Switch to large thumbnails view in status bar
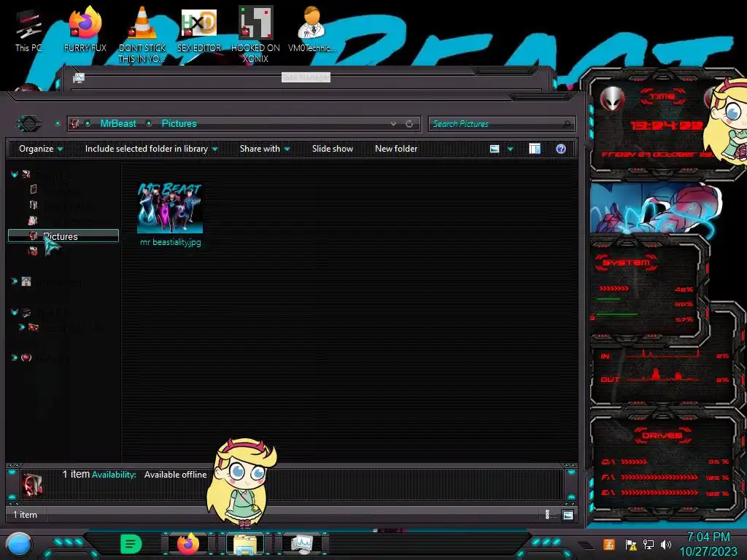 tap(568, 515)
